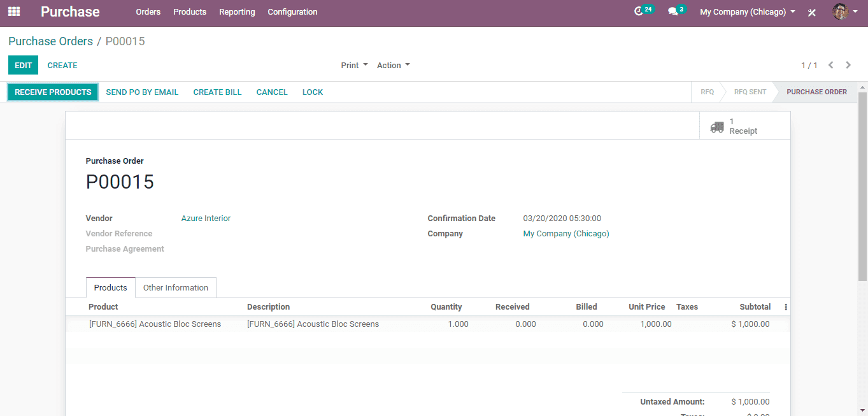868x416 pixels.
Task: Open the conversations chat icon with 3
Action: [x=677, y=11]
